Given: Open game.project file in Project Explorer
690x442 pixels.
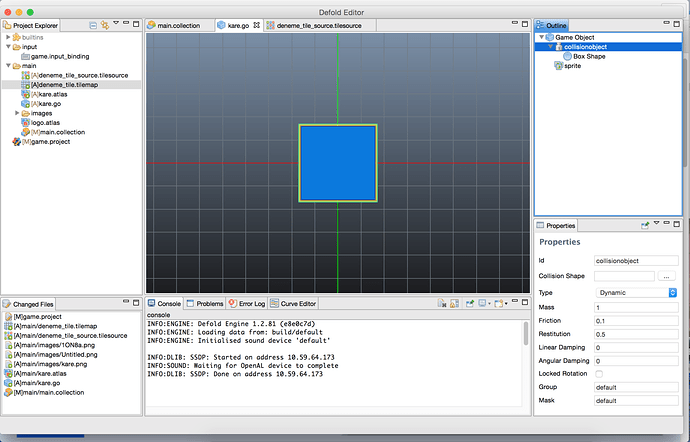Looking at the screenshot, I should coord(47,142).
